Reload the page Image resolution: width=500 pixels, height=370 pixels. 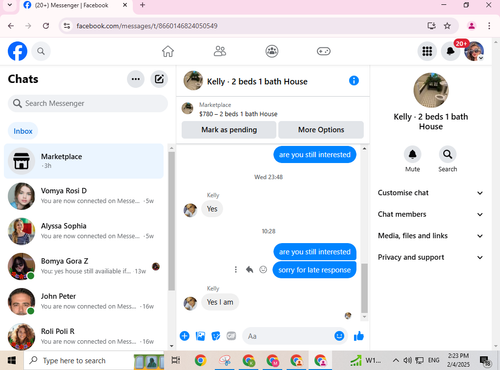coord(46,26)
